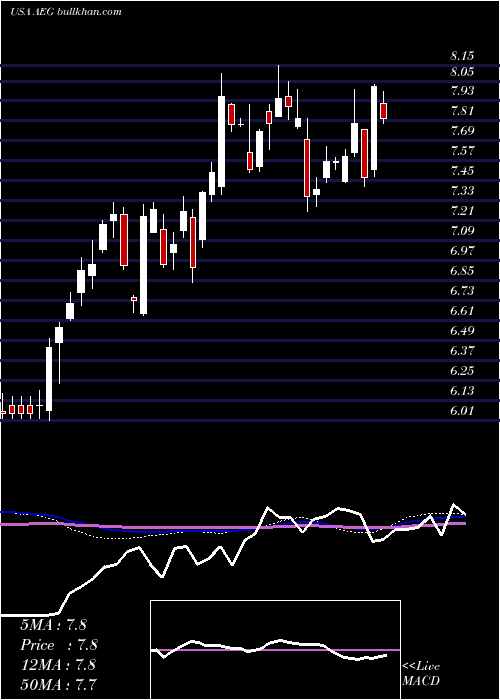The image size is (500, 700).
Task: Click the '<<Live MACD' label
Action: (421, 674)
